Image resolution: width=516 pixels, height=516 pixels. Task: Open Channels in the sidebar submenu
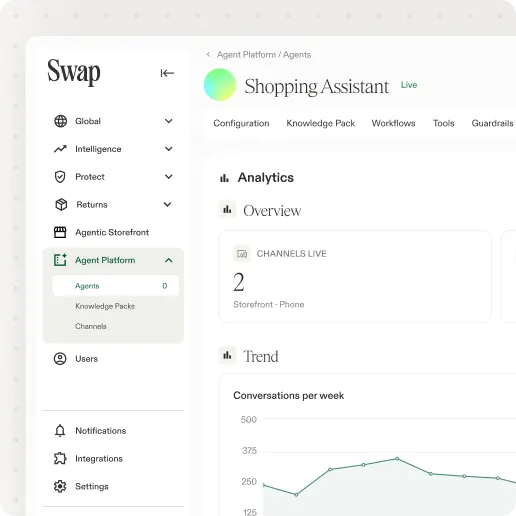91,326
